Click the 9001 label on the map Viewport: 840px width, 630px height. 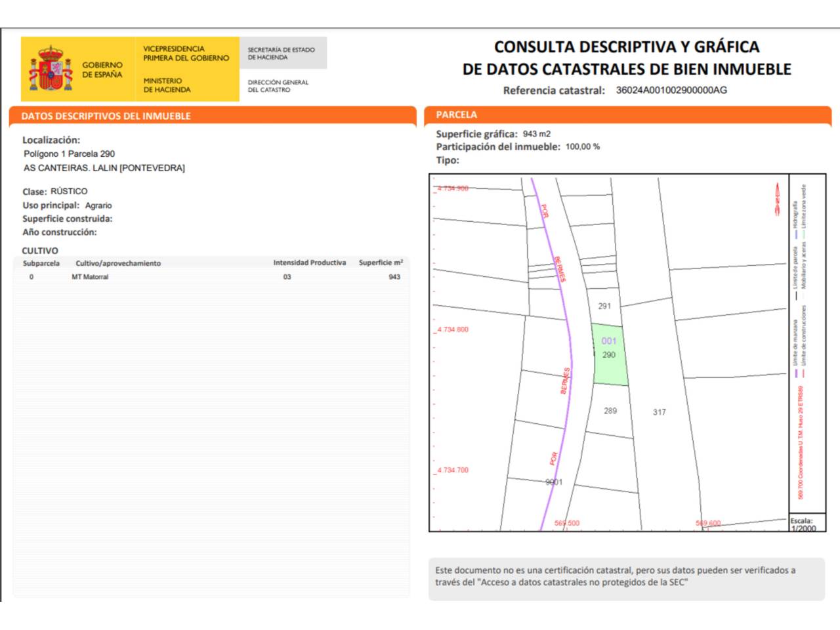pos(554,482)
